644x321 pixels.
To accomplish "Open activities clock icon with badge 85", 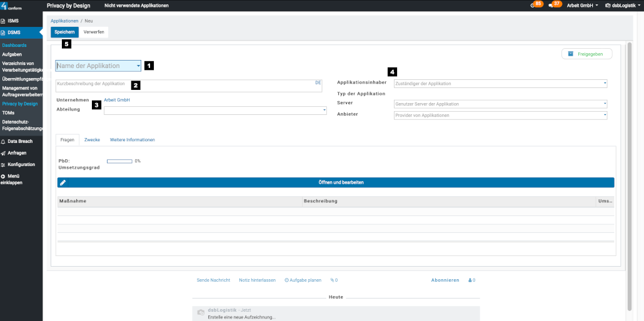I will [x=532, y=6].
